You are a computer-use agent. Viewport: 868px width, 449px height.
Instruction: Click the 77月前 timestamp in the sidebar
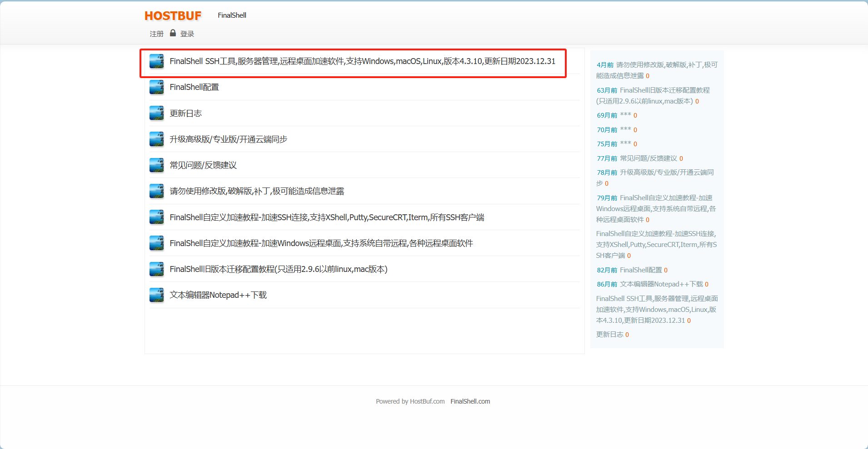click(x=607, y=158)
